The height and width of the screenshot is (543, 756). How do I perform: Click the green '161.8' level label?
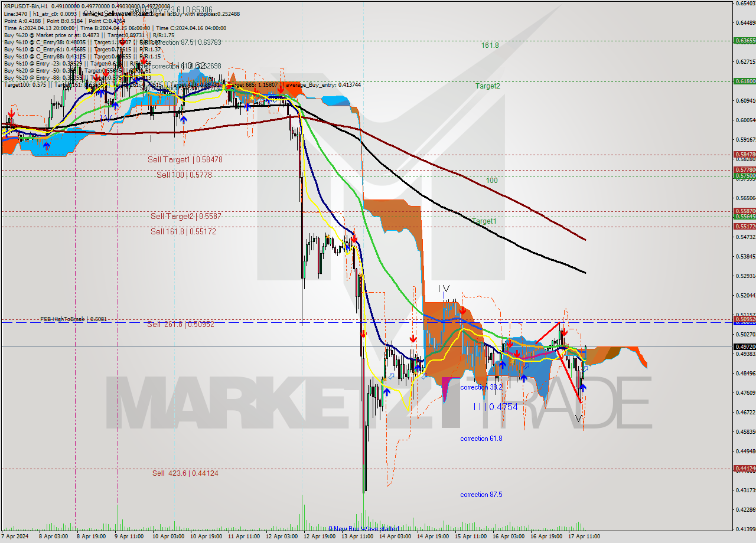click(490, 45)
